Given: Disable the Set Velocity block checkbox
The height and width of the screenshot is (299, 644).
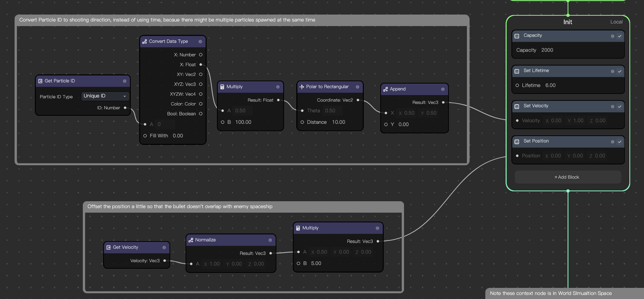Looking at the screenshot, I should point(620,107).
